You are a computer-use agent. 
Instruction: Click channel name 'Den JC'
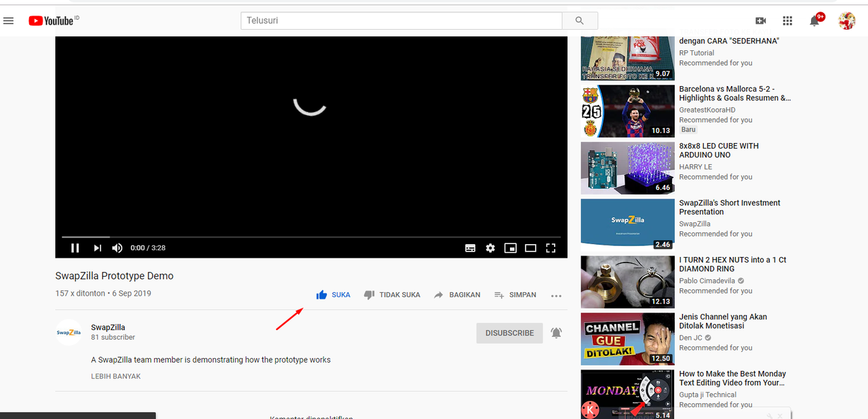pos(691,338)
